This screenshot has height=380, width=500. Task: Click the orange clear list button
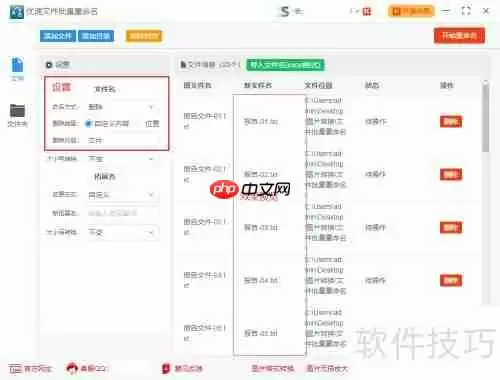tap(144, 36)
